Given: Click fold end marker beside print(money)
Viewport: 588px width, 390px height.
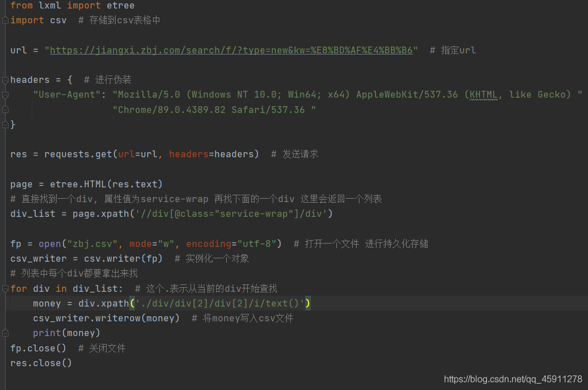Looking at the screenshot, I should point(5,333).
